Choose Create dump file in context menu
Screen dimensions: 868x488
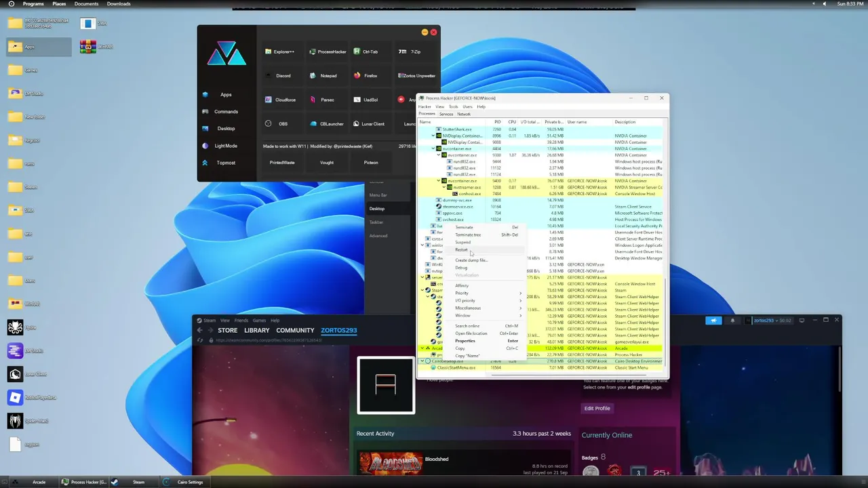(487, 260)
